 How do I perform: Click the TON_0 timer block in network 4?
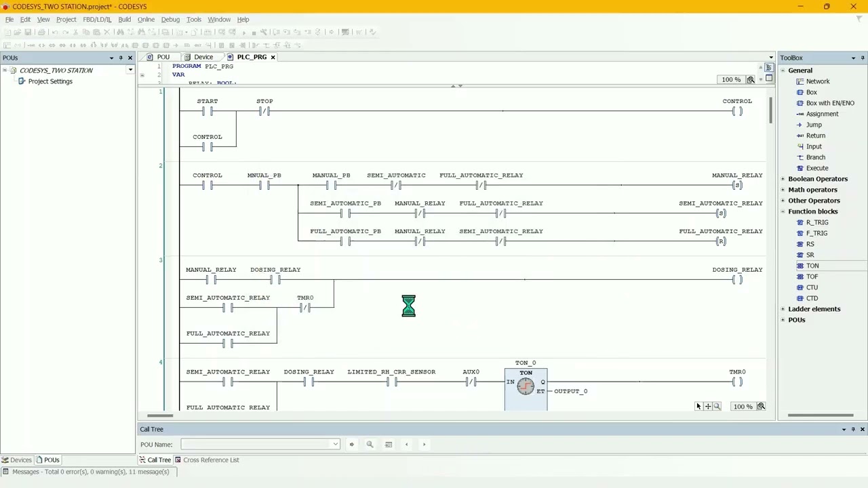point(526,389)
